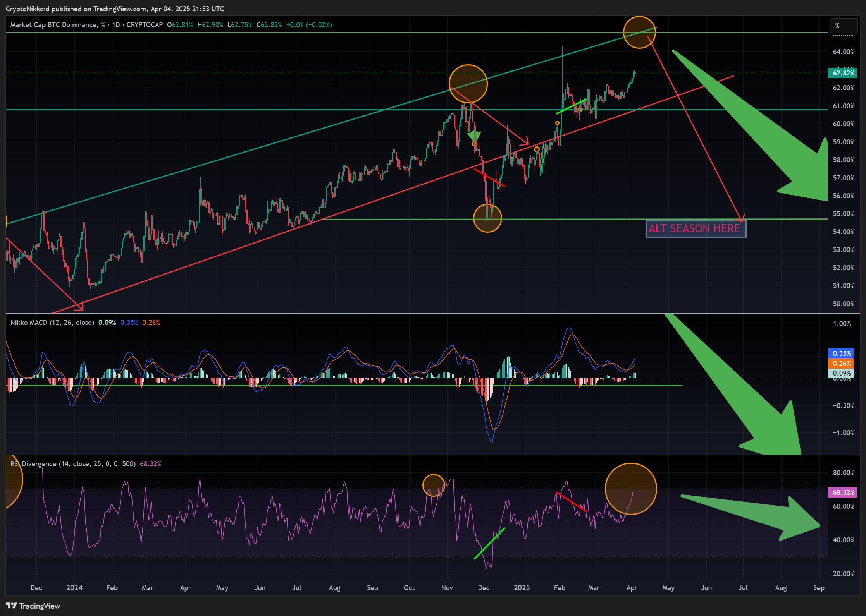This screenshot has width=866, height=616.
Task: Click the 59.00% price axis label
Action: point(844,142)
